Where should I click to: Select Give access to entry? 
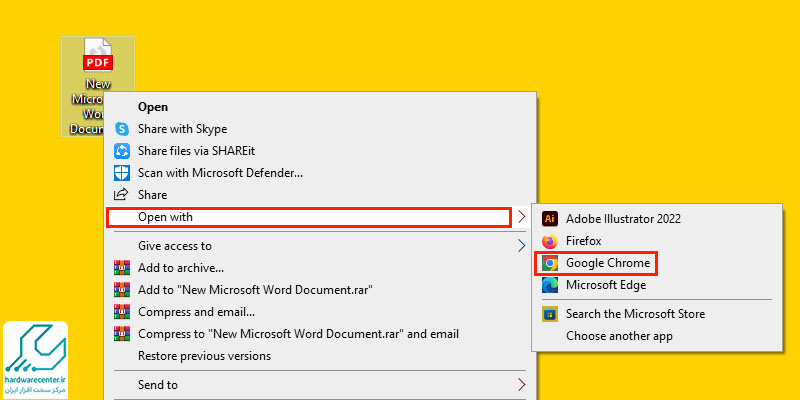point(320,246)
